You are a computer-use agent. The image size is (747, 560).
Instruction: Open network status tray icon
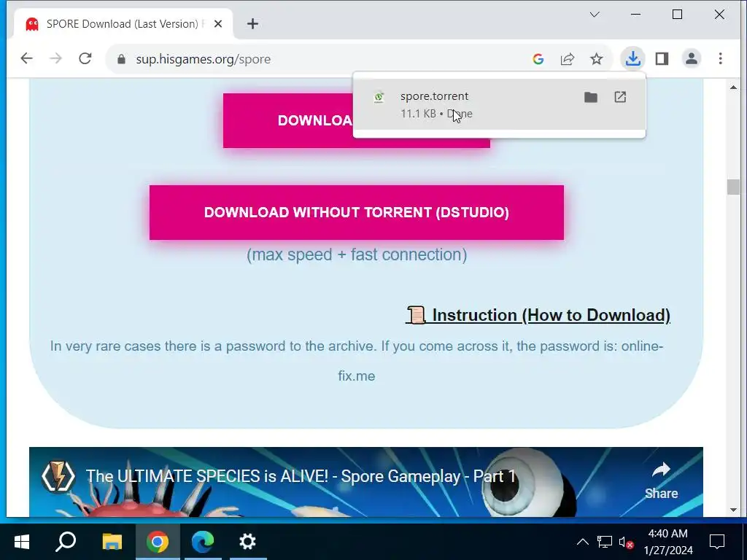pos(605,542)
